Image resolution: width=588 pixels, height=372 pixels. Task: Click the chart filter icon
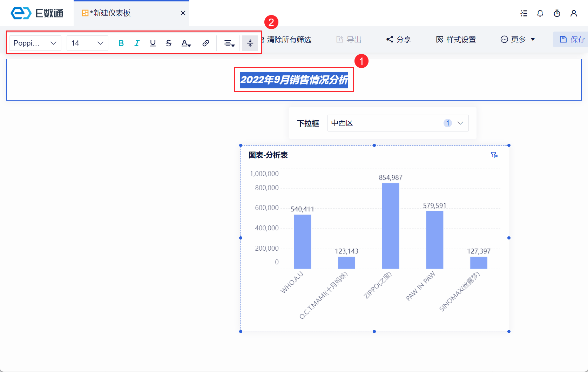tap(494, 155)
